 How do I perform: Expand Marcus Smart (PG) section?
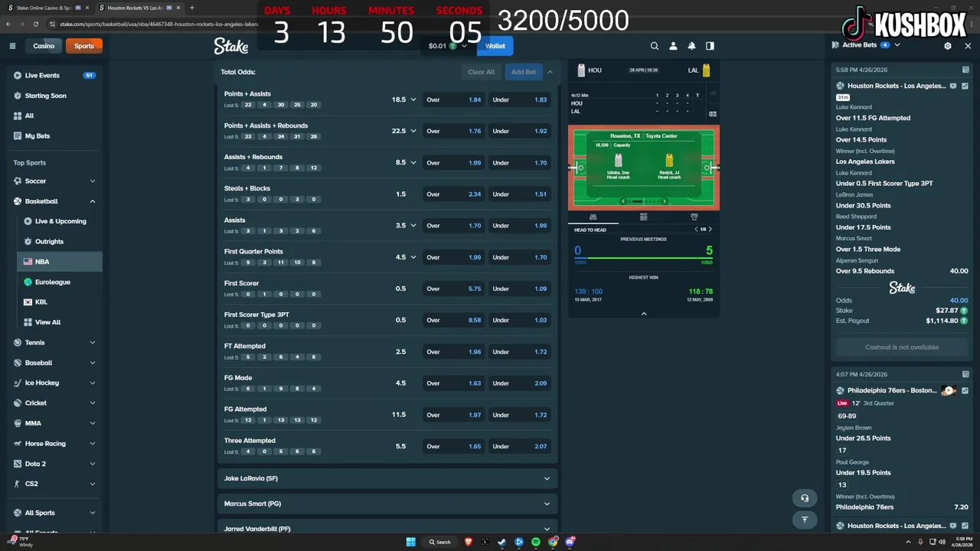(387, 504)
